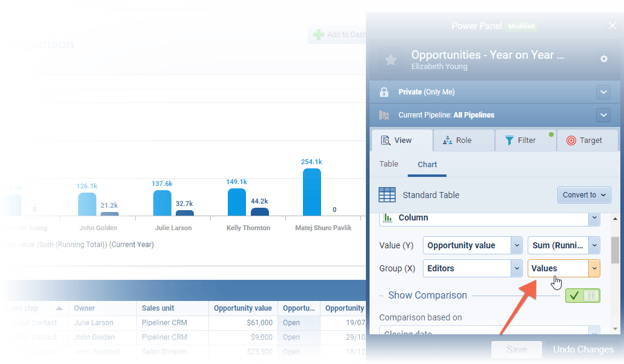Click Undo Changes button
Screen dimensions: 624x364
pos(583,349)
